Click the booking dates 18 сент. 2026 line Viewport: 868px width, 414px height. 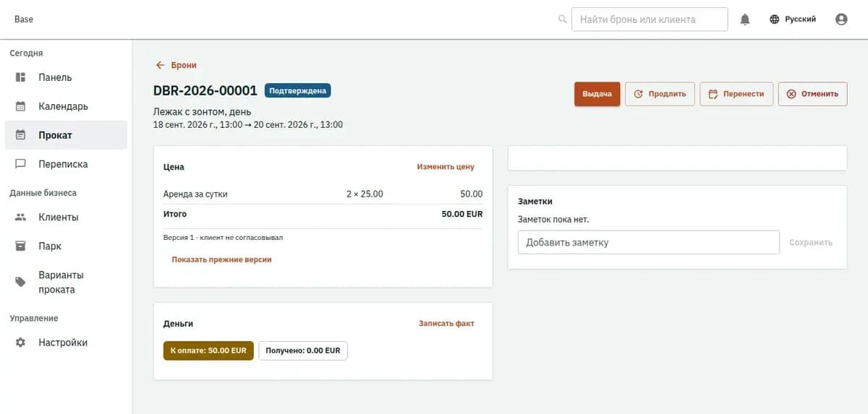pyautogui.click(x=248, y=125)
